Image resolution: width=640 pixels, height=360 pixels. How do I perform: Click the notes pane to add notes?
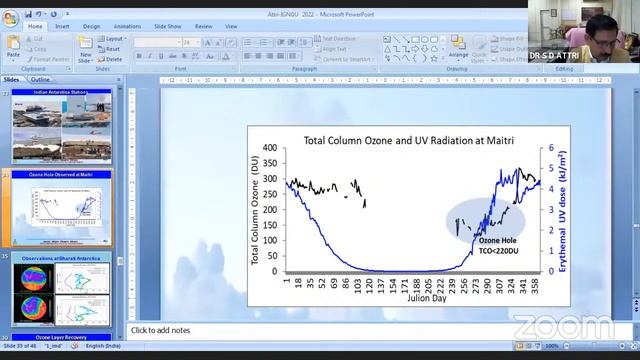click(379, 331)
